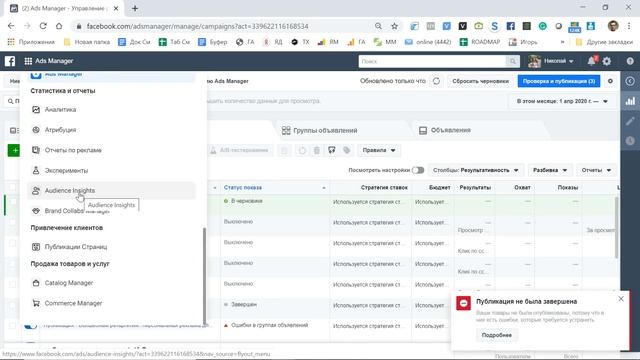
Task: Open the help question mark icon
Action: (x=630, y=61)
